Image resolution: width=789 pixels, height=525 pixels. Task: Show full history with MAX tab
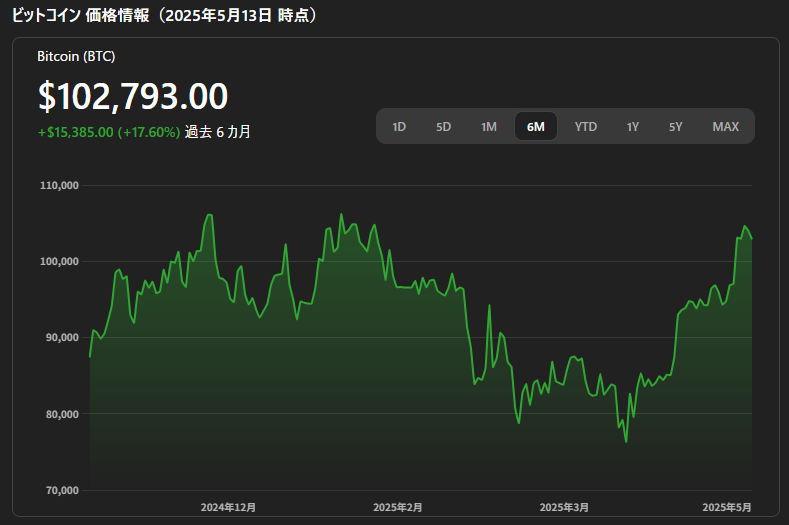tap(726, 126)
